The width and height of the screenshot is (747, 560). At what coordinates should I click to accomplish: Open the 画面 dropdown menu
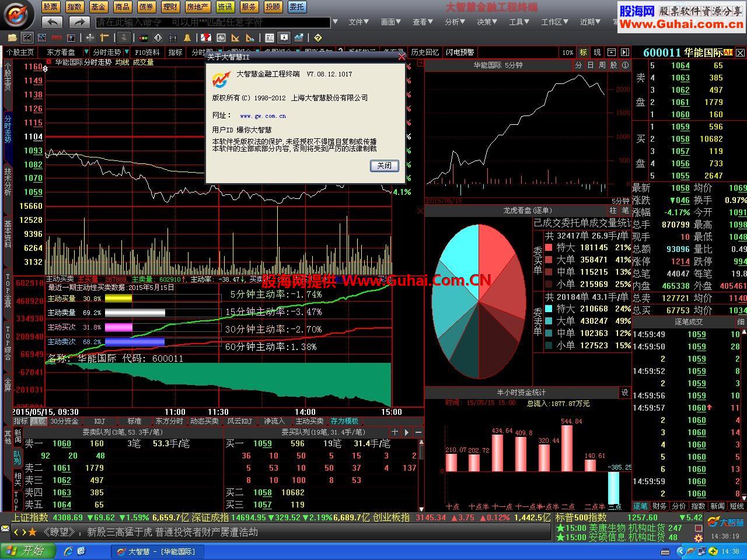pyautogui.click(x=390, y=22)
